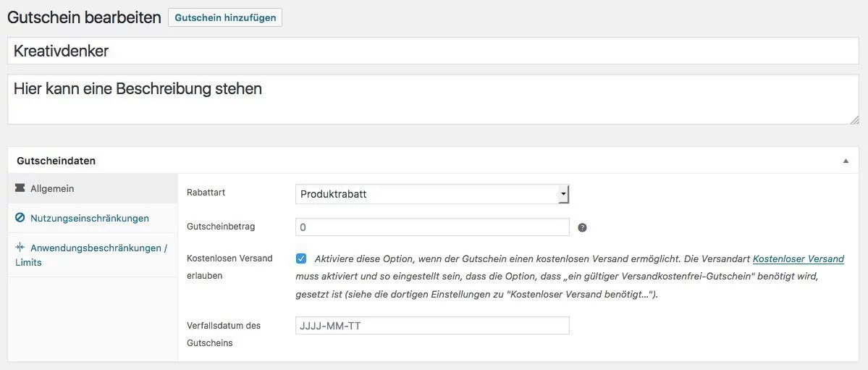Collapse the Gutscheindaten panel with the triangle

tap(846, 161)
